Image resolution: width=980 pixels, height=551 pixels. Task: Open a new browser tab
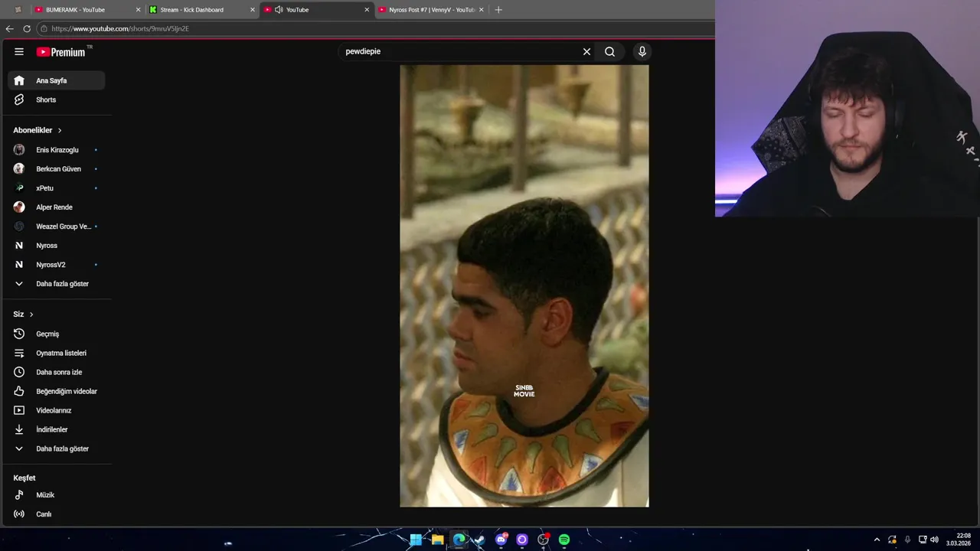(x=498, y=10)
